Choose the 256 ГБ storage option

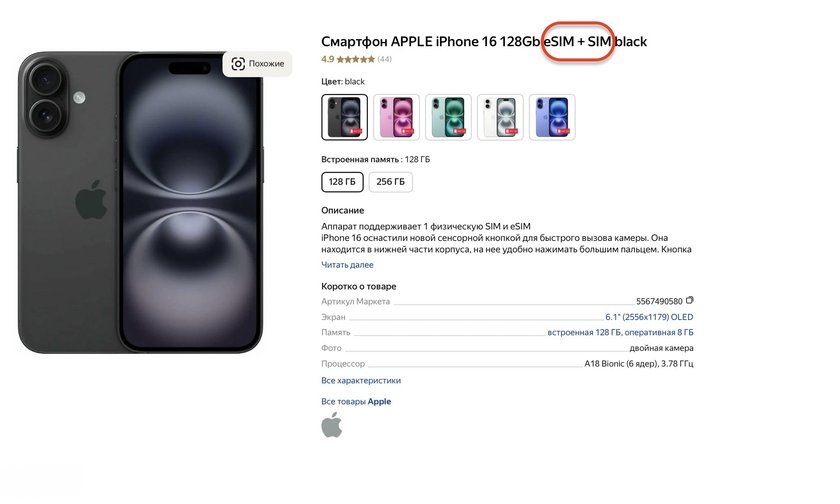(391, 182)
